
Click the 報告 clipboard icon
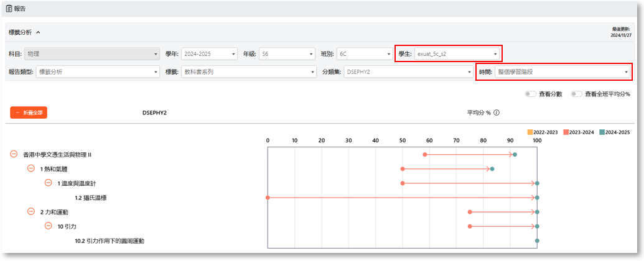click(8, 9)
